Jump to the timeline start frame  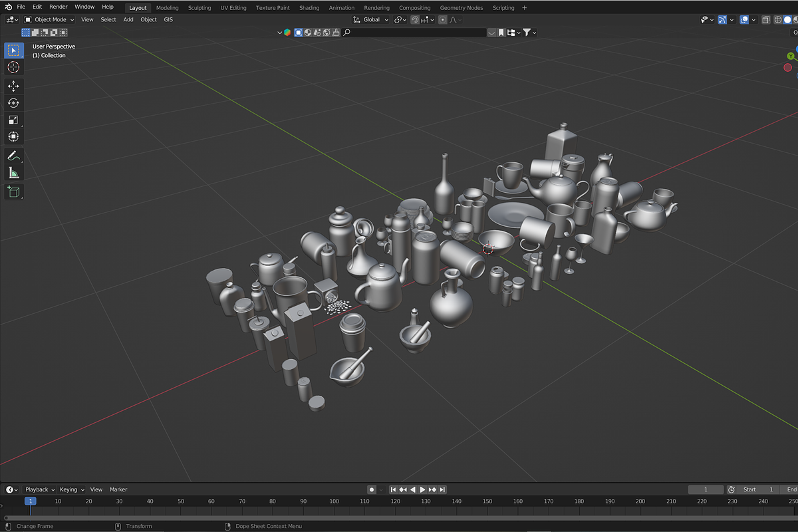pos(393,489)
